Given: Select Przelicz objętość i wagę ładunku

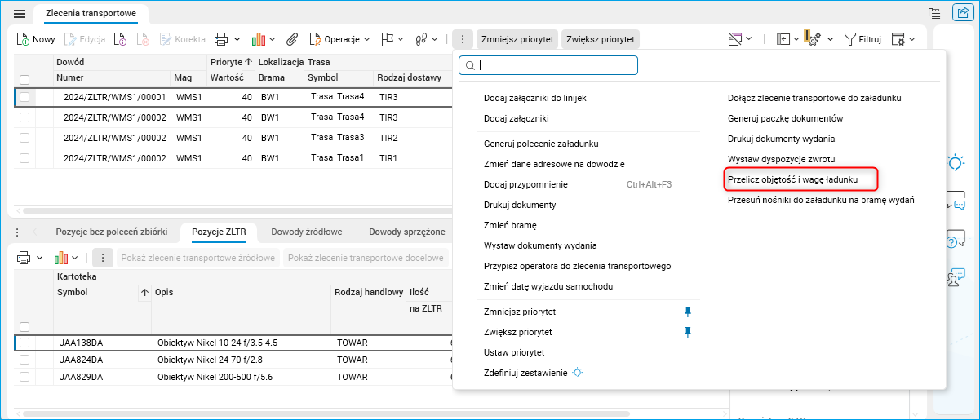Looking at the screenshot, I should [x=792, y=179].
